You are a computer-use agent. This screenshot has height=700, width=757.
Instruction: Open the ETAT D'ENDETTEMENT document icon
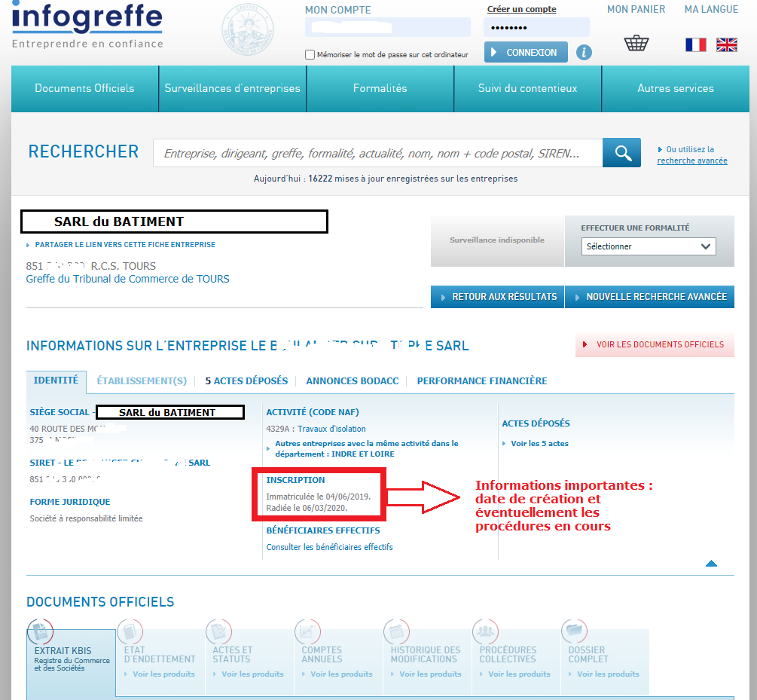(129, 631)
